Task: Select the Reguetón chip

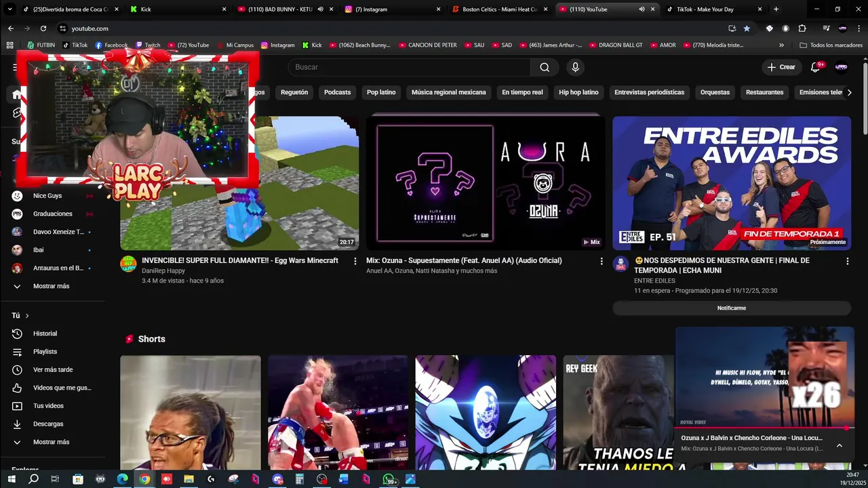Action: pyautogui.click(x=294, y=92)
